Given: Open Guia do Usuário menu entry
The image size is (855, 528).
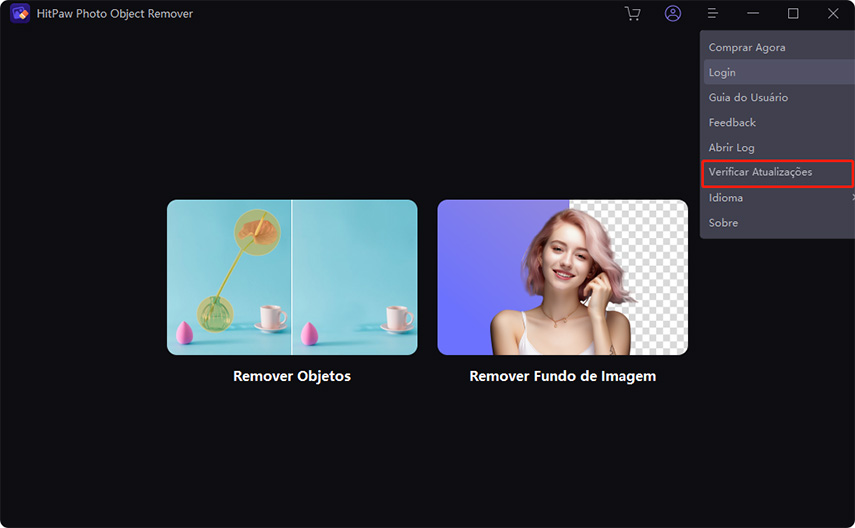Looking at the screenshot, I should click(x=779, y=98).
